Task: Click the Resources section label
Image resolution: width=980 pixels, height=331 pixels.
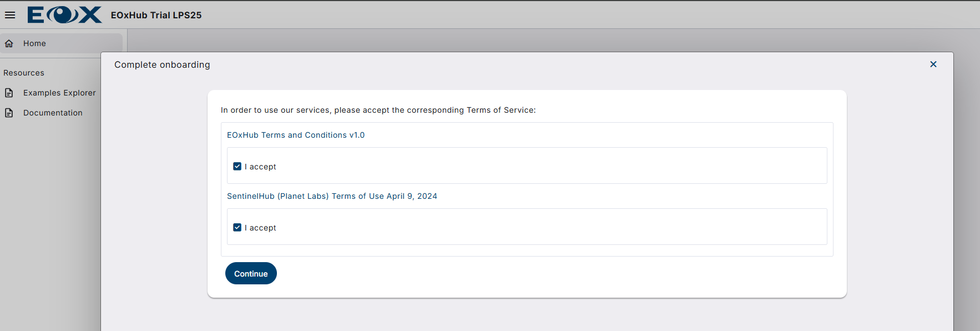Action: click(24, 73)
